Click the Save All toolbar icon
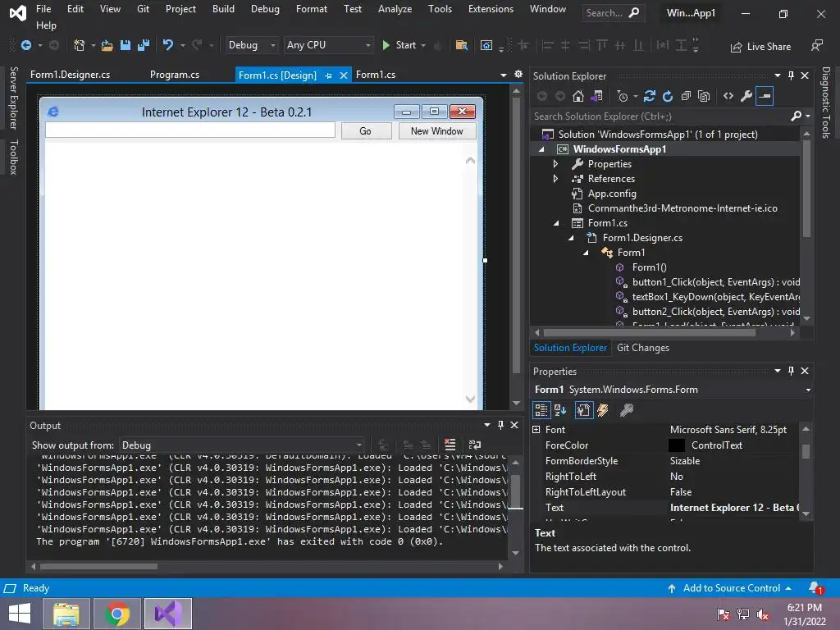Viewport: 840px width, 630px height. [144, 46]
